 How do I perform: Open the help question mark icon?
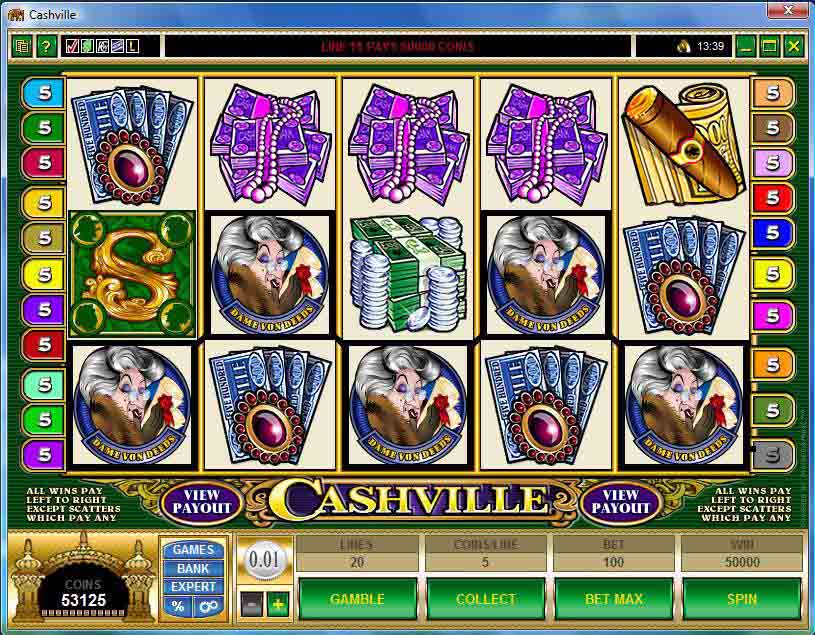(x=46, y=47)
